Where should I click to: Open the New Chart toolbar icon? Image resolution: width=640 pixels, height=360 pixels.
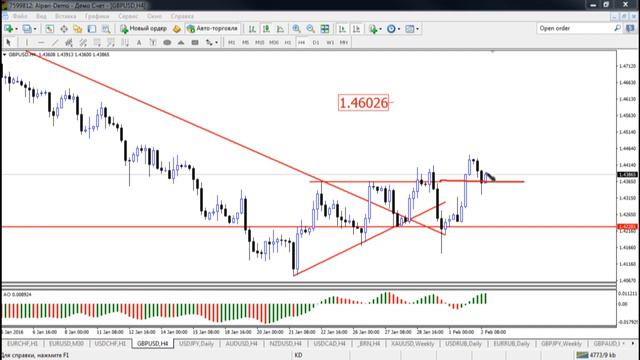click(x=8, y=29)
